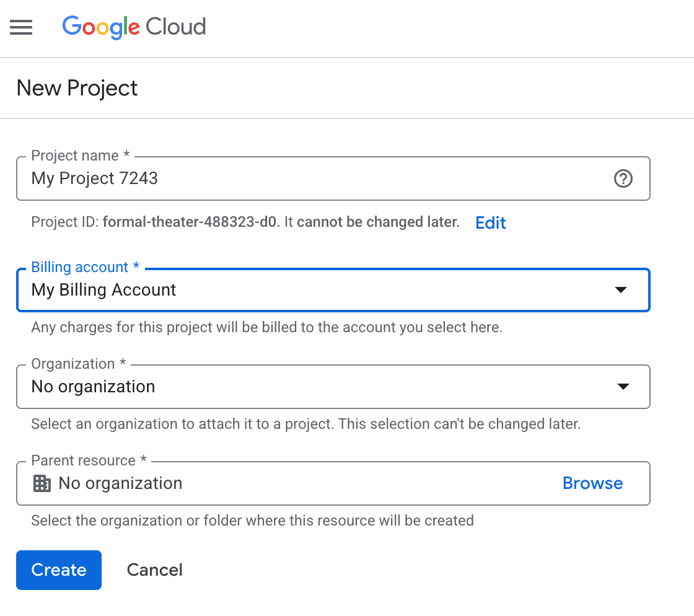Click Edit link next to Project ID
The width and height of the screenshot is (694, 616).
[490, 222]
